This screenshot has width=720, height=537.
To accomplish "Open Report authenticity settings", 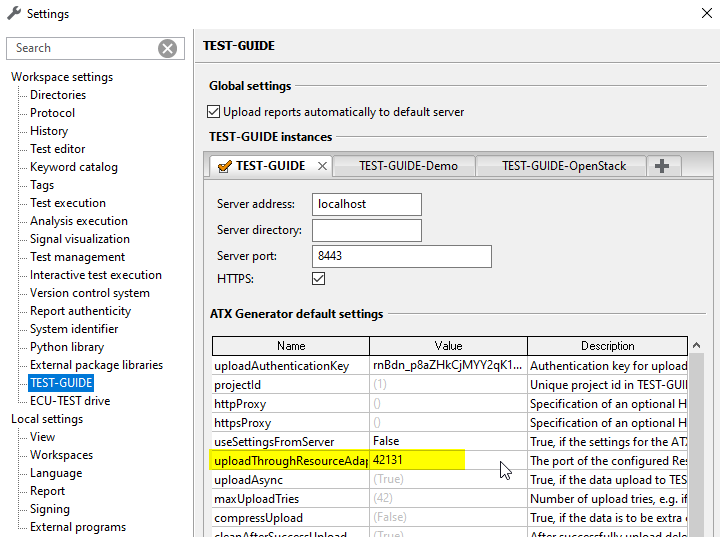I will 80,311.
